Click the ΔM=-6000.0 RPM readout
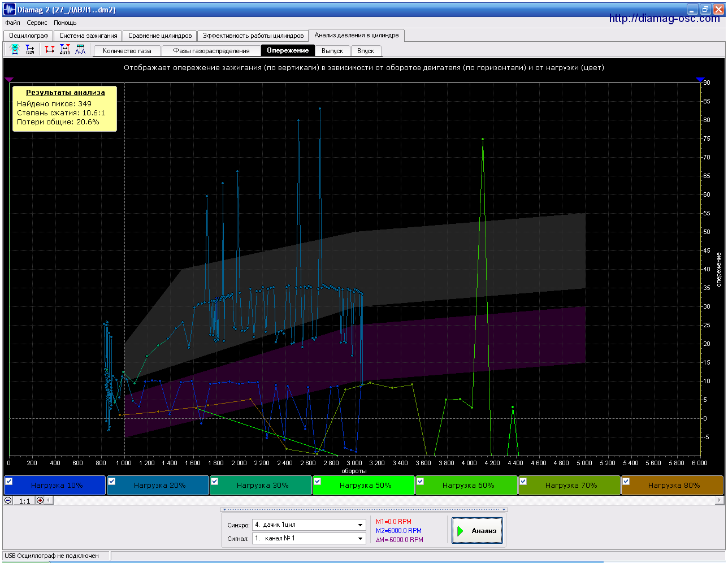The image size is (728, 563). tap(400, 540)
